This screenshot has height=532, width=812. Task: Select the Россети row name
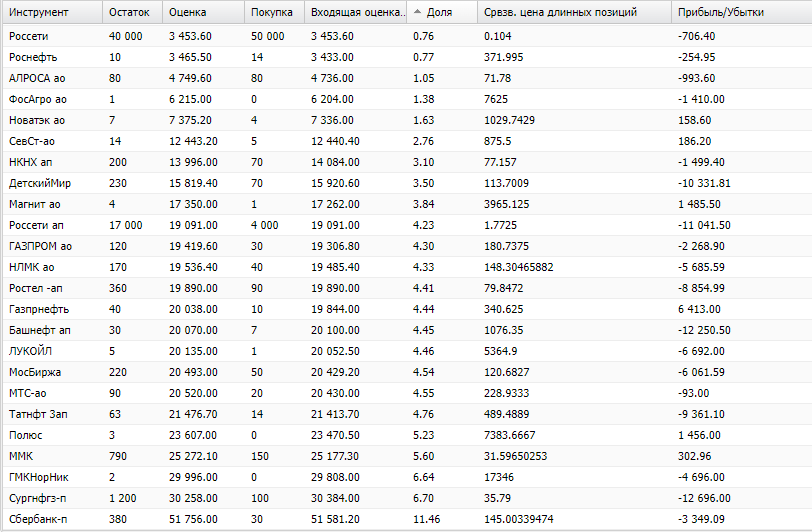point(28,36)
